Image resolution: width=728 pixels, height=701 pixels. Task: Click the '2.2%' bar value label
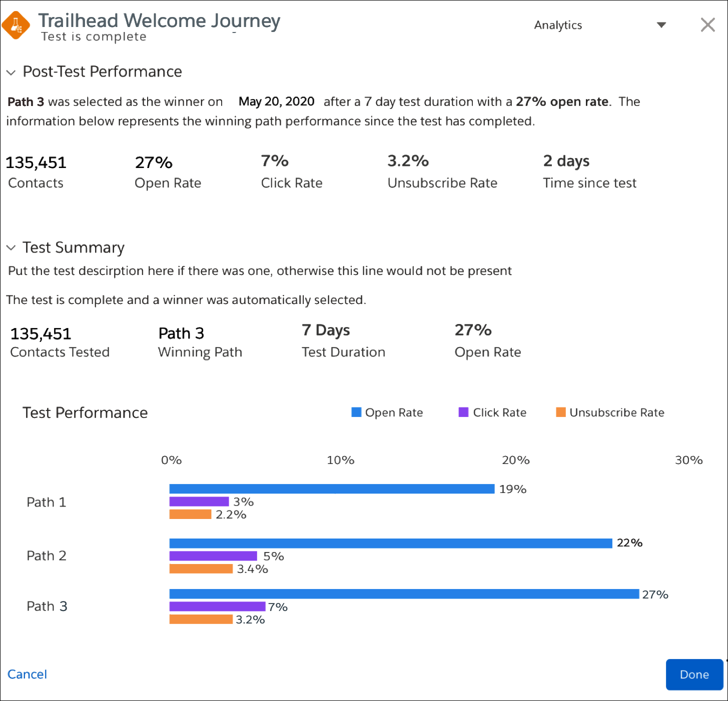231,514
